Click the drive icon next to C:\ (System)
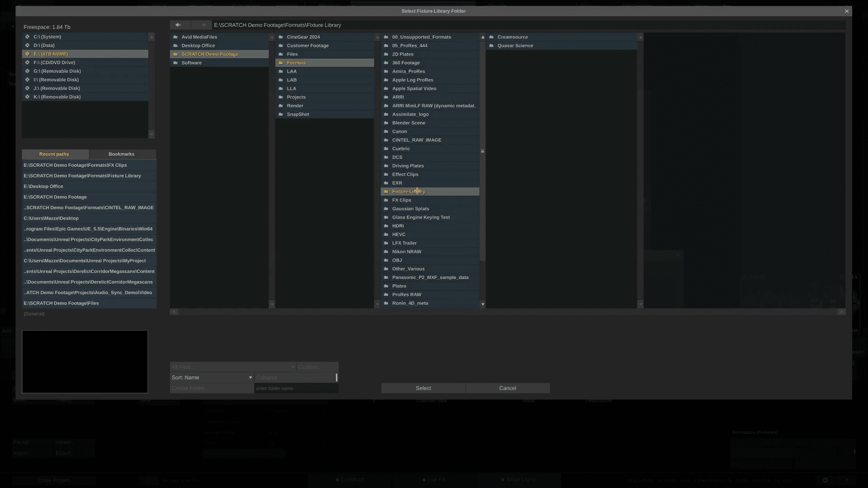Viewport: 868px width, 488px height. [28, 37]
